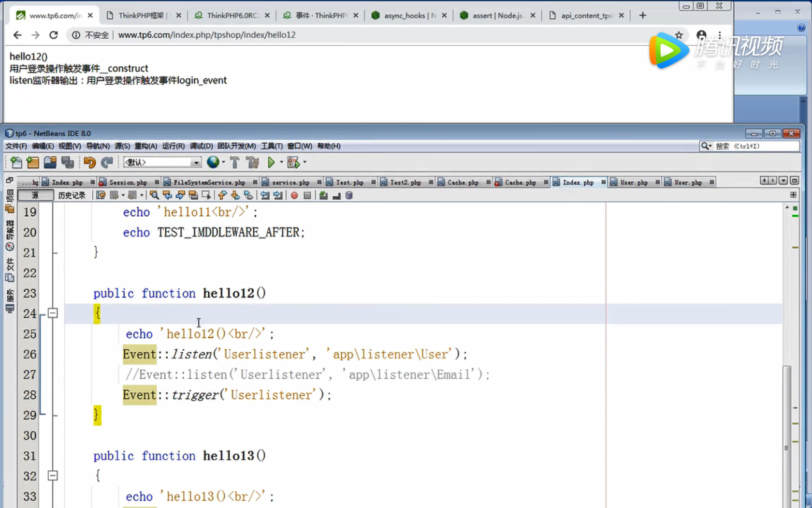Click the Find Selection magnifier icon
Image resolution: width=812 pixels, height=508 pixels.
click(154, 195)
